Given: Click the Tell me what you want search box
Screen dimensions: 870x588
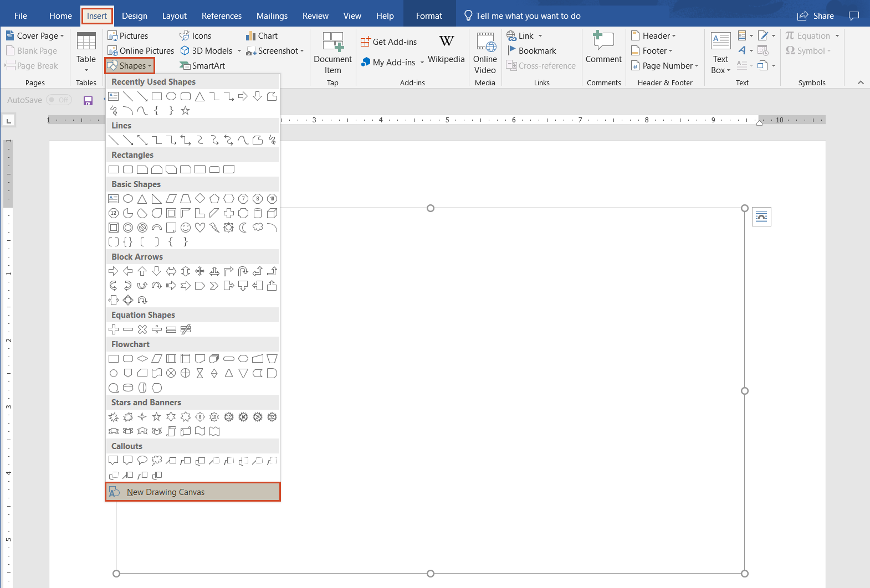Looking at the screenshot, I should (x=528, y=16).
